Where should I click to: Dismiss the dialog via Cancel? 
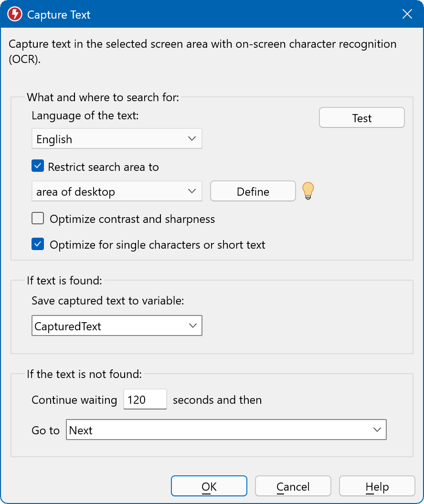click(x=293, y=486)
